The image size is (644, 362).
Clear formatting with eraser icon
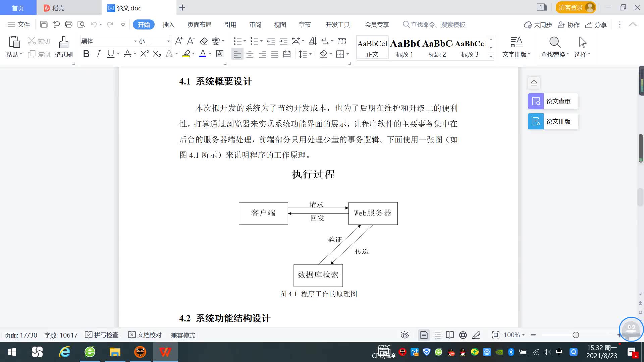[x=204, y=41]
